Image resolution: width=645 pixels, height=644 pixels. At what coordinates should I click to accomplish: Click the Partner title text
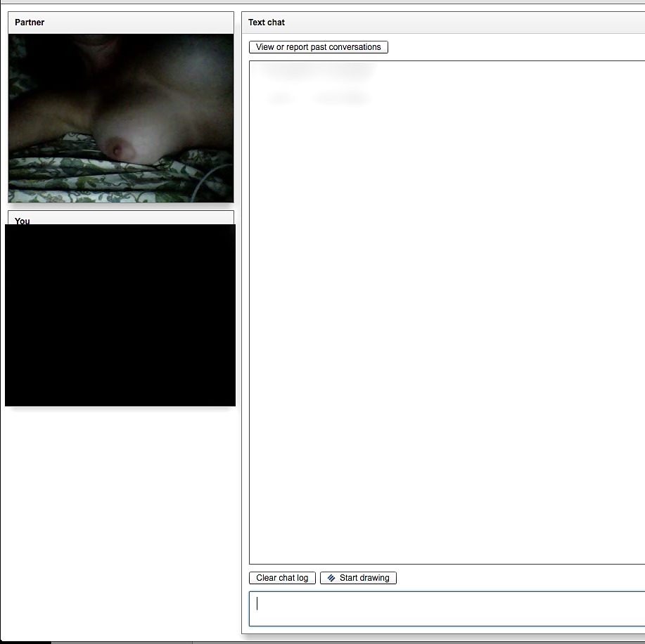pos(30,22)
